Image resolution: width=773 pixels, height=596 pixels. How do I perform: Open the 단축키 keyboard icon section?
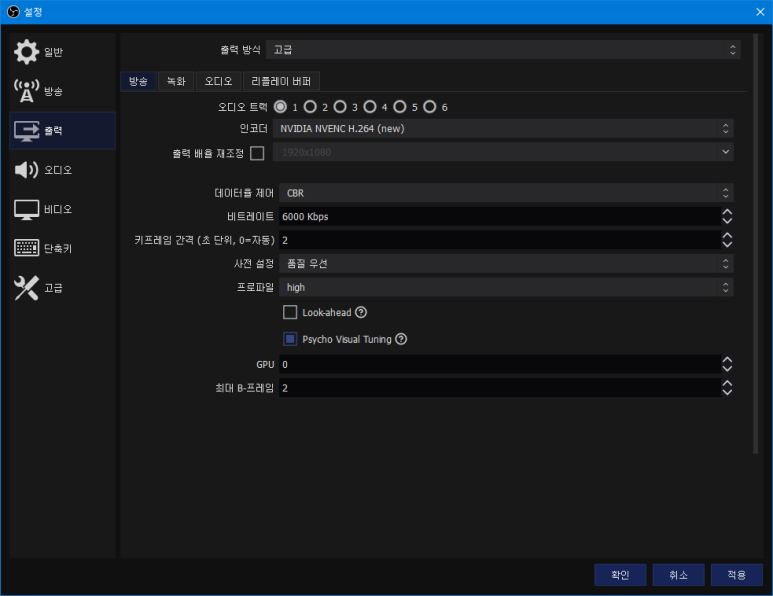(x=26, y=248)
